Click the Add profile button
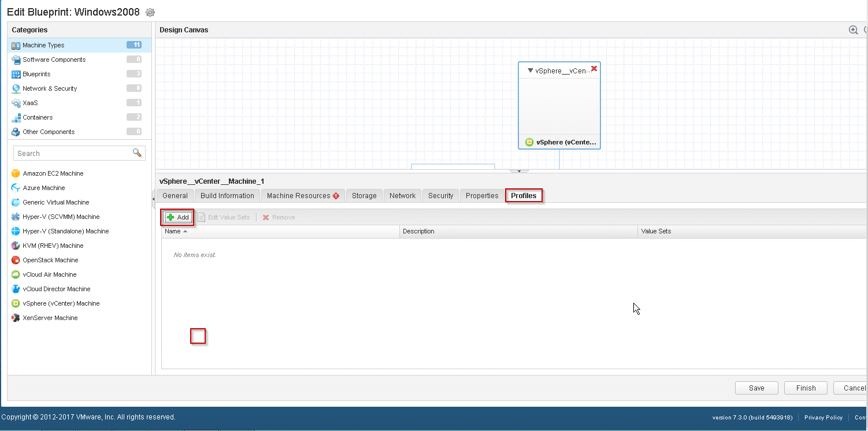This screenshot has width=868, height=431. (x=178, y=217)
